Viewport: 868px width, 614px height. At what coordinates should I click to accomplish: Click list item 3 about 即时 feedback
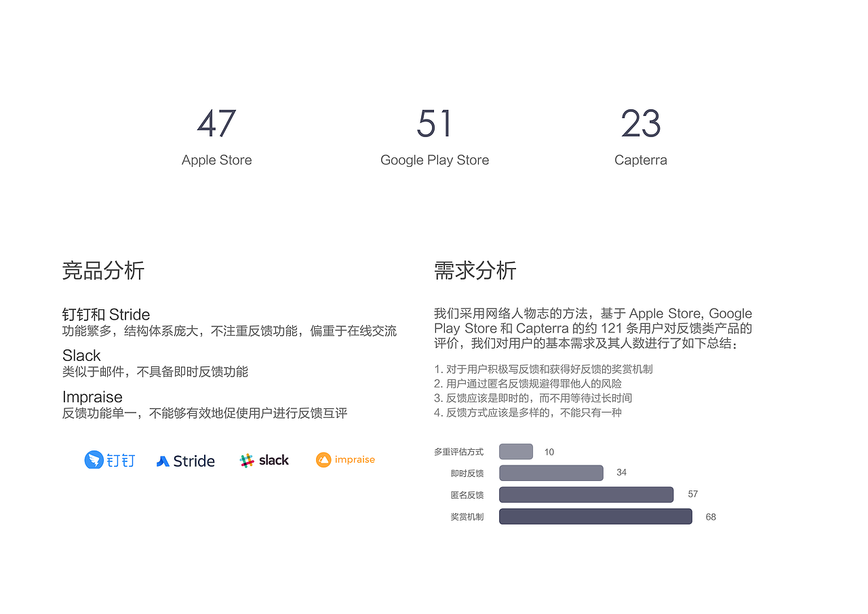pos(533,398)
